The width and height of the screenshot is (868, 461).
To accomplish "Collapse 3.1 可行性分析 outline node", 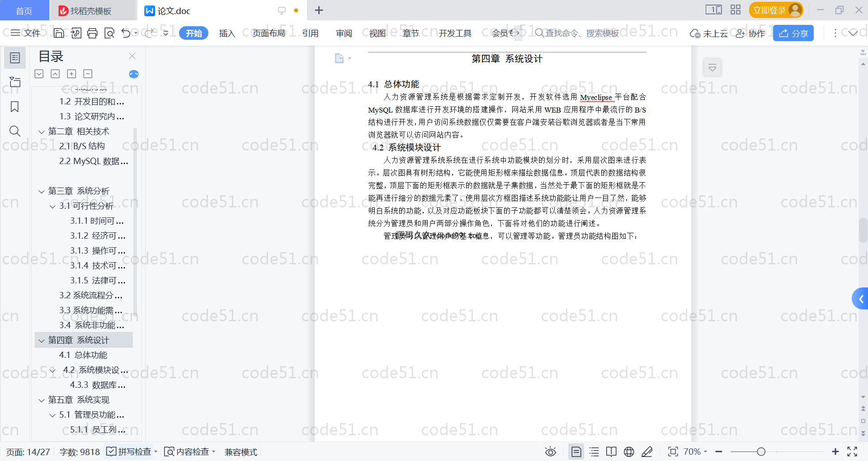I will point(52,206).
